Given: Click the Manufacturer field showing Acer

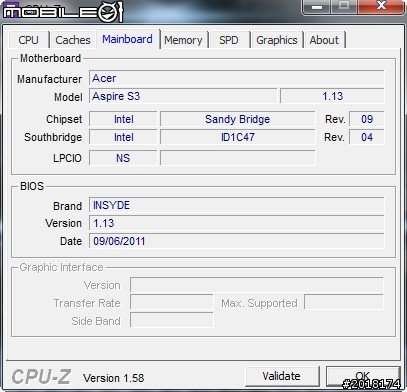Looking at the screenshot, I should 237,78.
